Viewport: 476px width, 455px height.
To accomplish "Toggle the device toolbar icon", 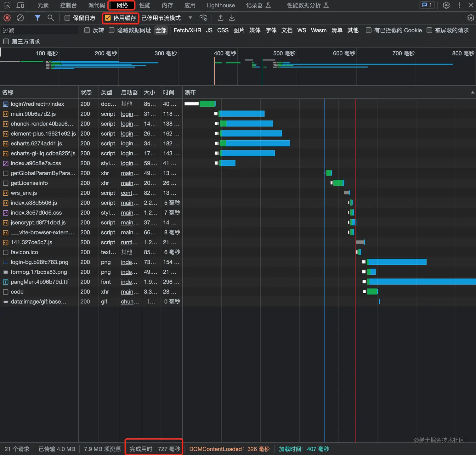I will (20, 5).
